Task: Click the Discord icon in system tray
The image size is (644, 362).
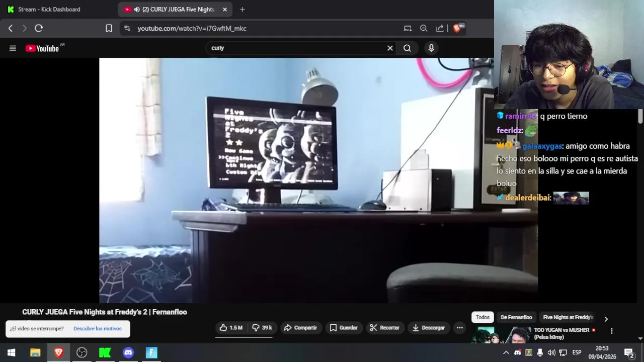Action: click(518, 352)
